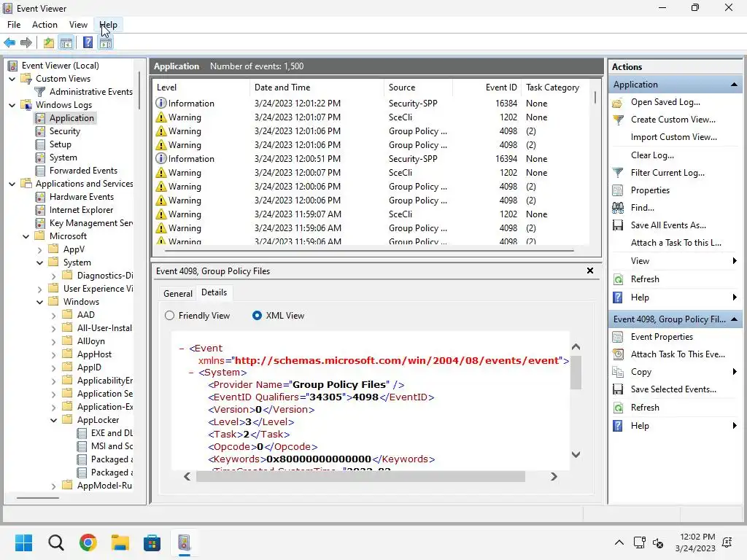Switch to Details tab
Screen dimensions: 747x560
pos(214,292)
